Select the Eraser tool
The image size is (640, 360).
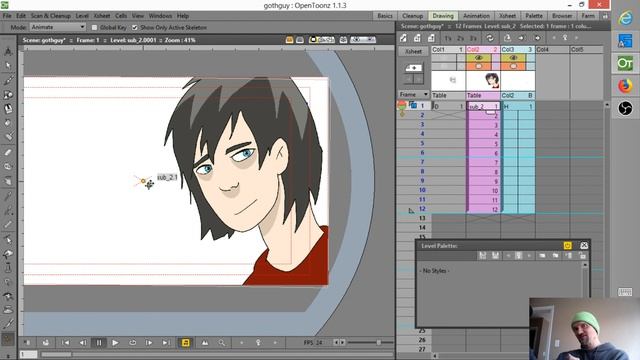pos(8,152)
